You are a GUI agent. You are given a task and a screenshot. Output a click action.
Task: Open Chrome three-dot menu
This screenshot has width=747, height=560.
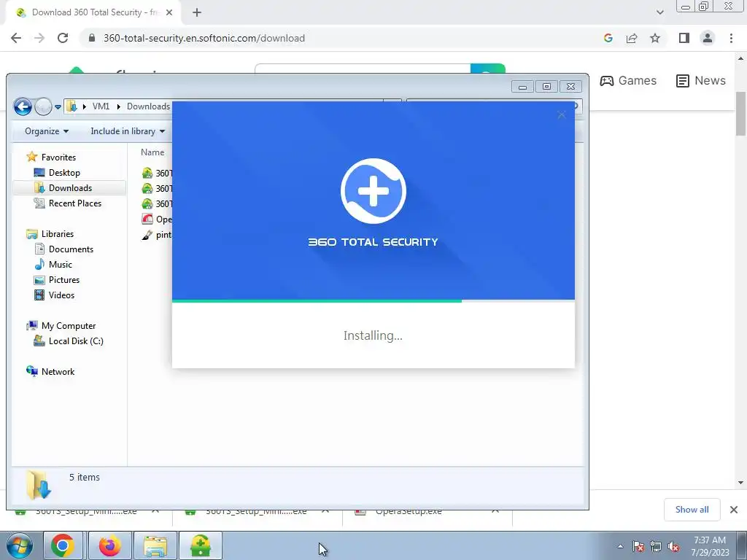coord(731,38)
